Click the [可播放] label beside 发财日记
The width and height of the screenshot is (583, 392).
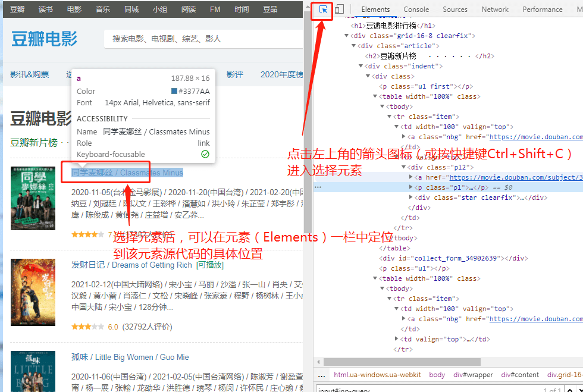(209, 265)
